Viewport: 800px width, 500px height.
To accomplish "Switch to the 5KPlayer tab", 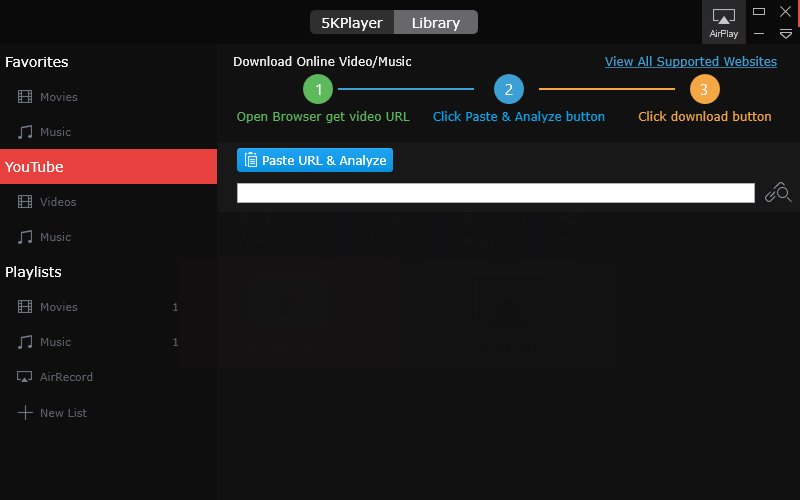I will point(352,22).
